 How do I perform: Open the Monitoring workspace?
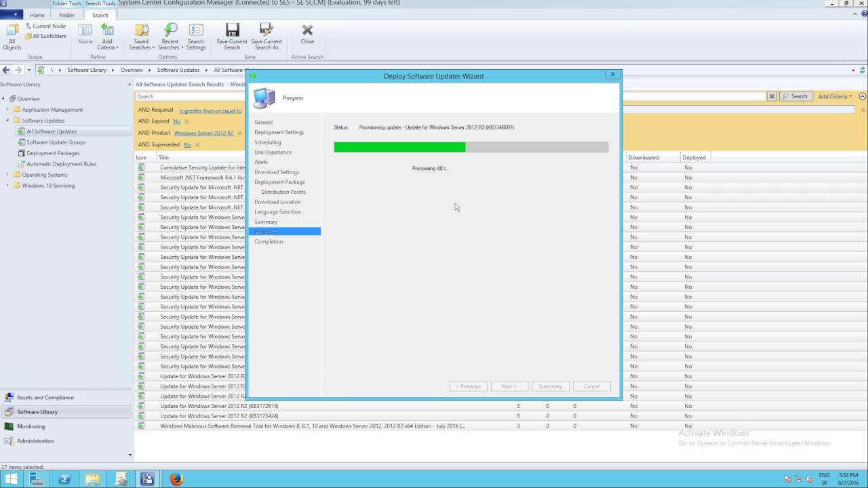(x=66, y=426)
